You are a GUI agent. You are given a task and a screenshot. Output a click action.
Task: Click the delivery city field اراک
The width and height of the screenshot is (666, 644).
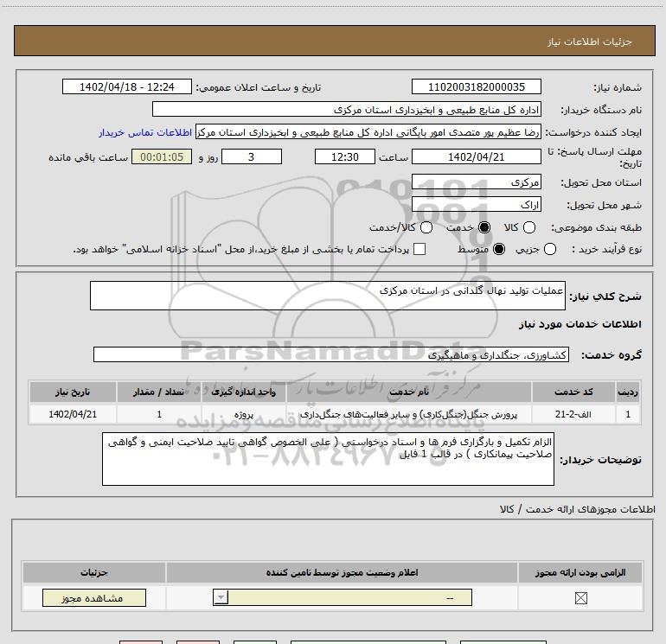pos(476,205)
